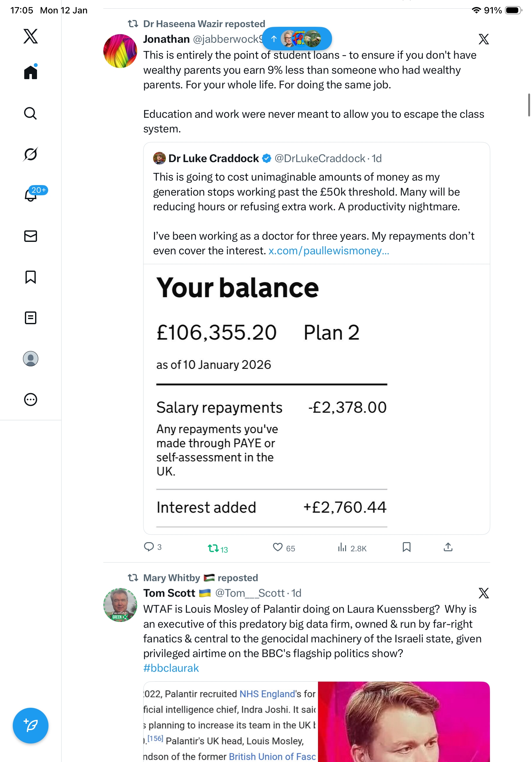Open the Home feed icon
This screenshot has height=762, width=532.
click(x=31, y=72)
